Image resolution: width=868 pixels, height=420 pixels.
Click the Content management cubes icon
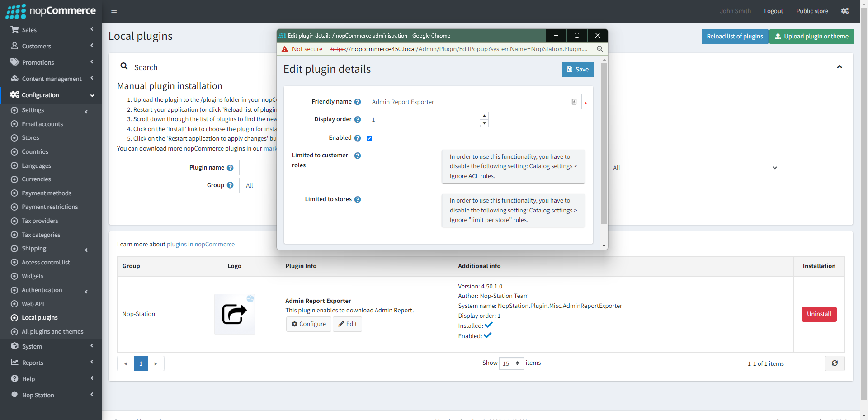[15, 79]
